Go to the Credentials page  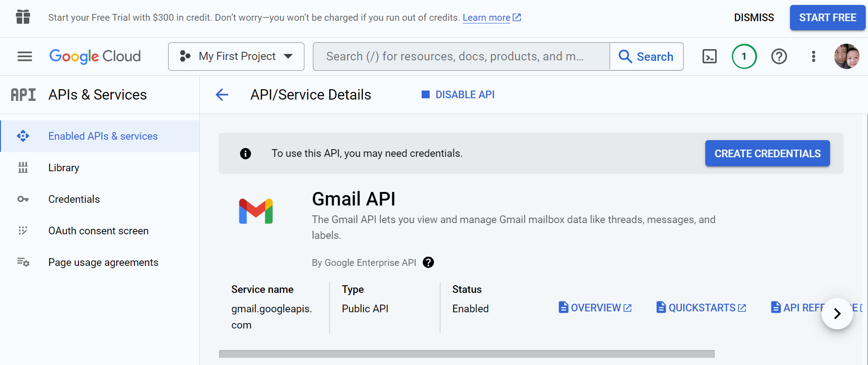coord(74,199)
